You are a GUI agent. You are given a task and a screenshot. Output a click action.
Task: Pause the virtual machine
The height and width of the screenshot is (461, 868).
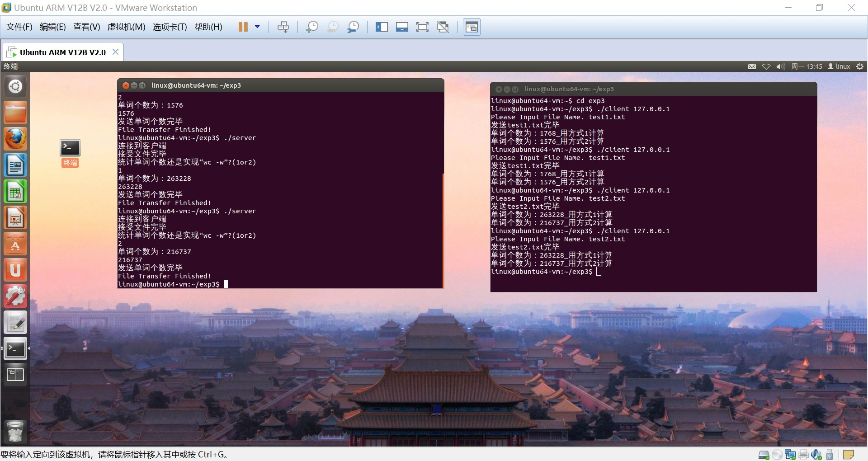[243, 27]
